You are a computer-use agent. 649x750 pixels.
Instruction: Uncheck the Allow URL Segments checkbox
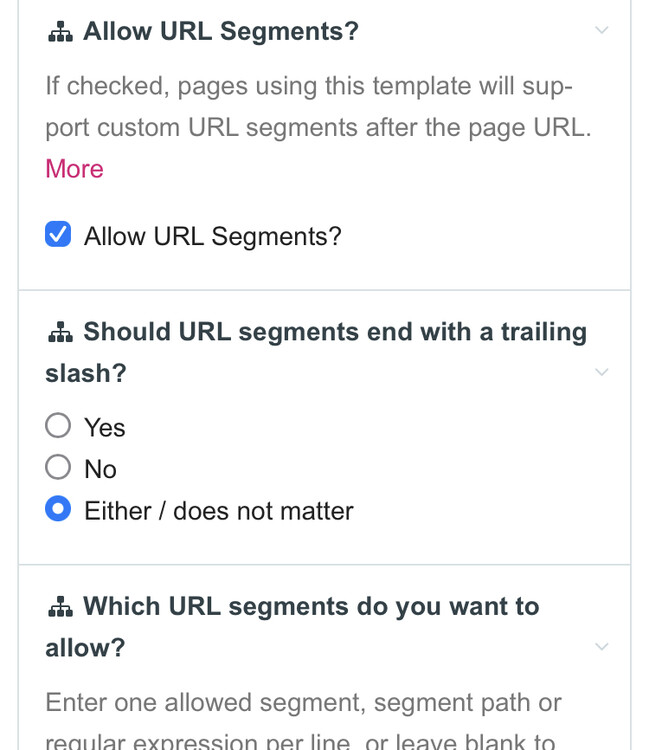click(x=58, y=236)
